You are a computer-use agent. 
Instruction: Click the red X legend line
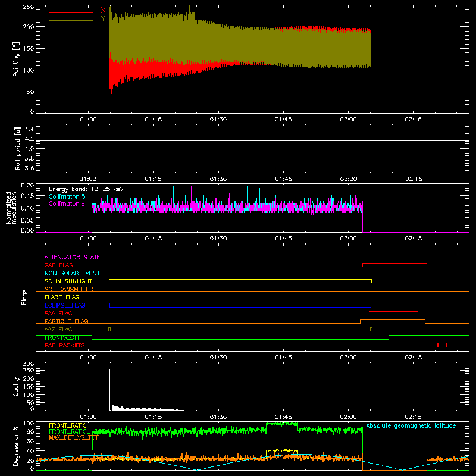pyautogui.click(x=71, y=12)
